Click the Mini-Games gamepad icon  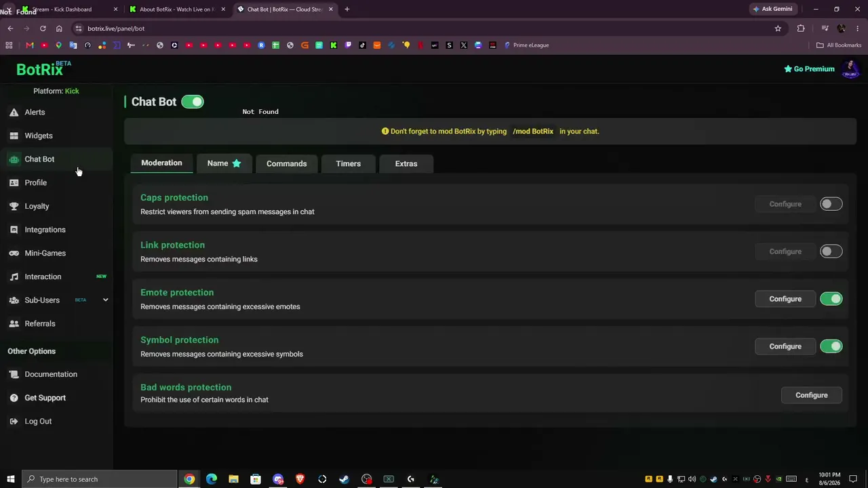point(14,253)
